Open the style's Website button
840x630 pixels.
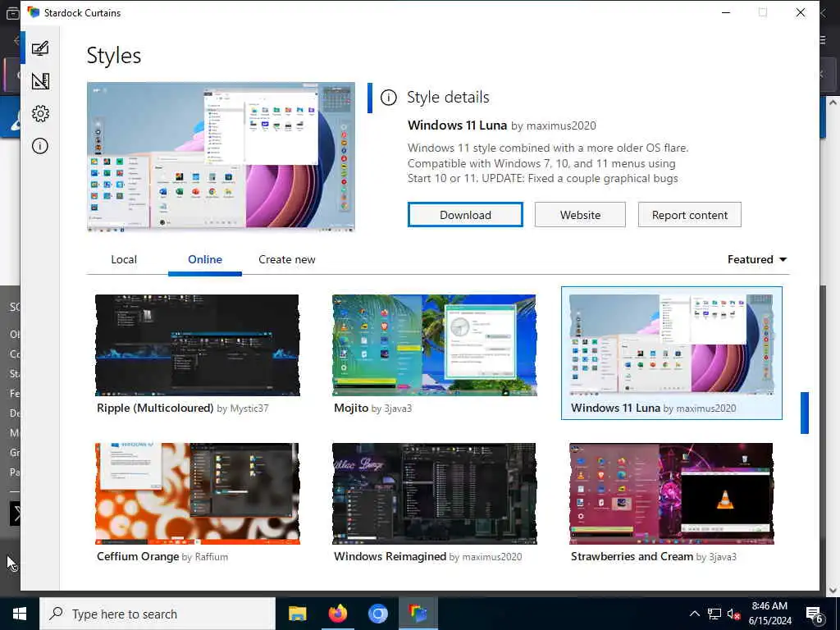(580, 215)
